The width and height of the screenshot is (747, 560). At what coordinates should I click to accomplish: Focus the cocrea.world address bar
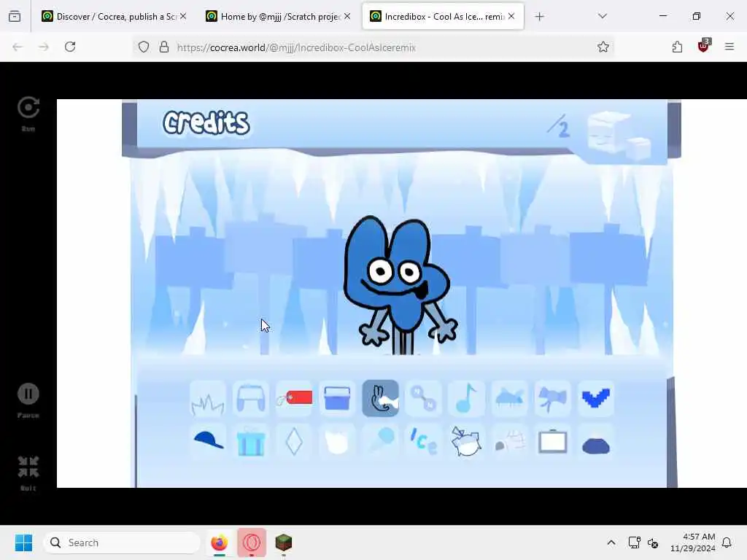pos(371,47)
